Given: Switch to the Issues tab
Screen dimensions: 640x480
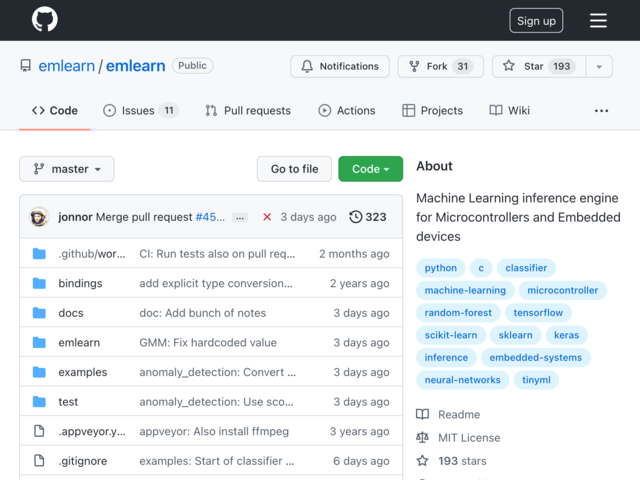Looking at the screenshot, I should [141, 111].
